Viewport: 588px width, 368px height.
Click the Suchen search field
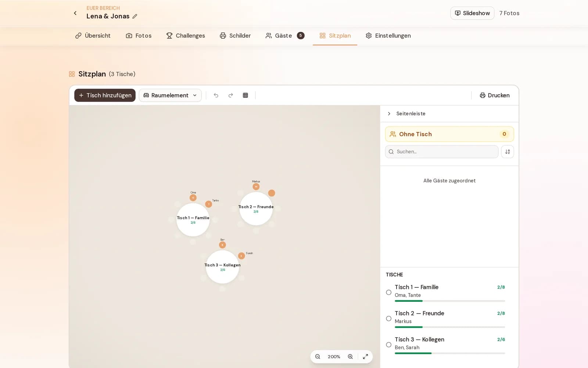[x=442, y=152]
